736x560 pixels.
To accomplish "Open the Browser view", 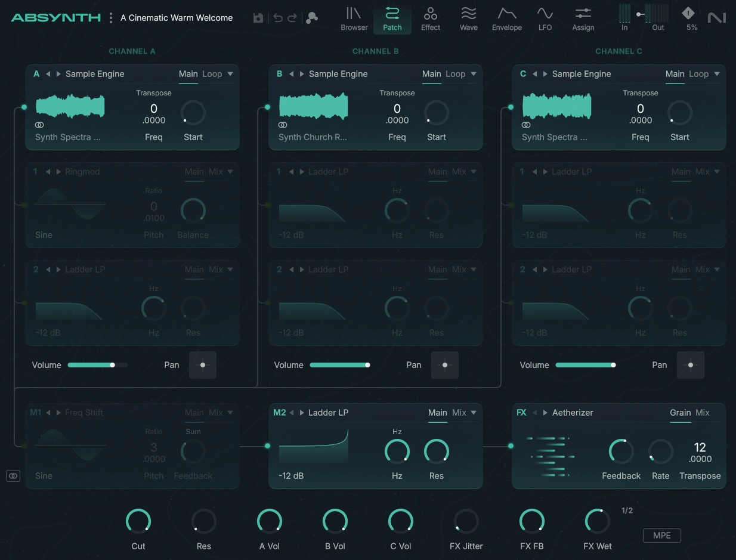I will [x=354, y=18].
